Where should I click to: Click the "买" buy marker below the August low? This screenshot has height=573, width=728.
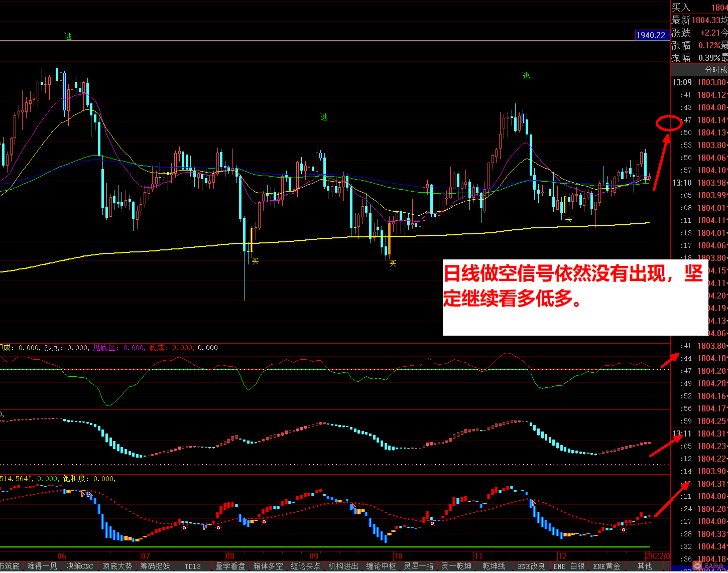[255, 261]
